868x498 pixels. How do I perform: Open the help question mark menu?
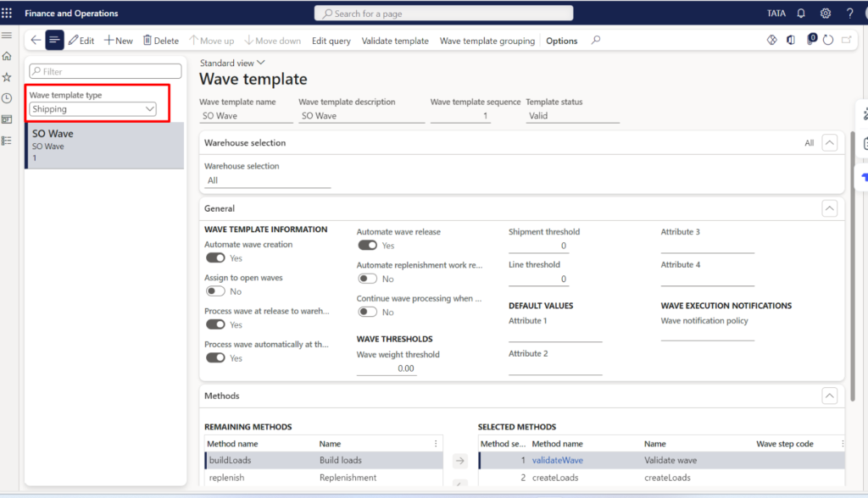[849, 14]
